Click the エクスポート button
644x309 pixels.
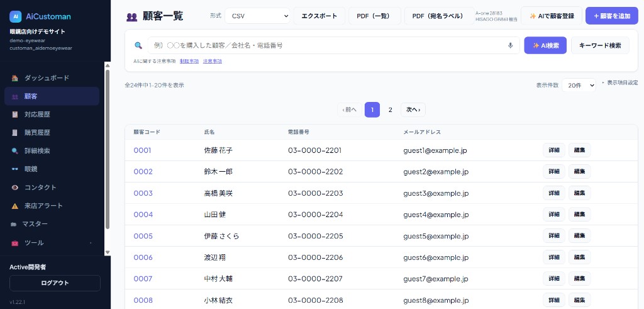[319, 16]
